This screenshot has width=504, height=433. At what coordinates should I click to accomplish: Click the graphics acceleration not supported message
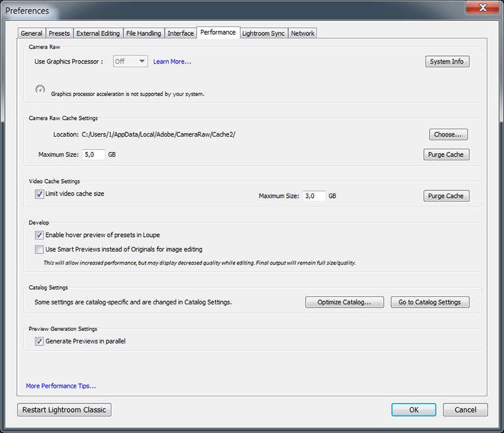pyautogui.click(x=128, y=94)
